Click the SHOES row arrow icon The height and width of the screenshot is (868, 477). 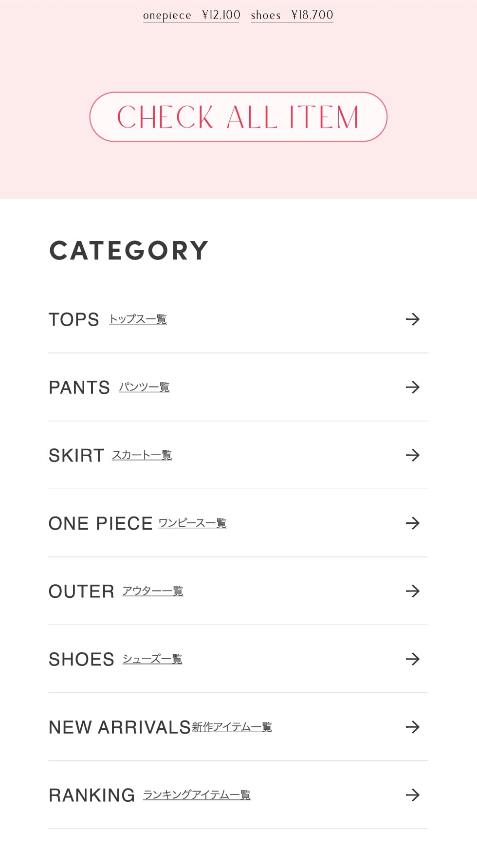tap(412, 659)
